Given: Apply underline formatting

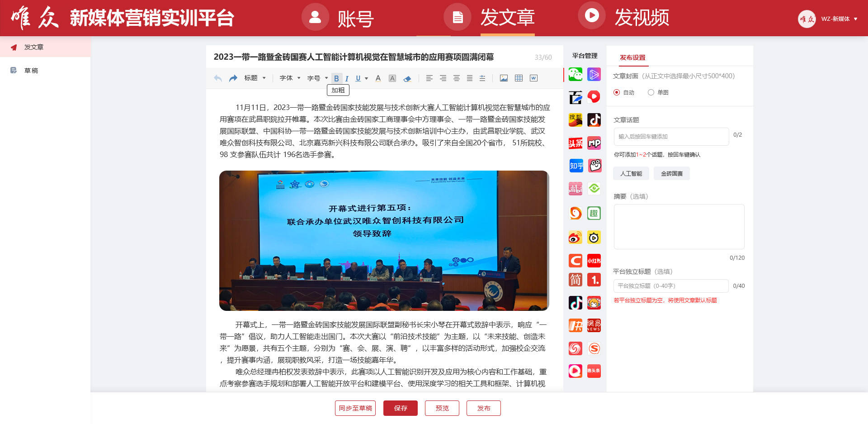Looking at the screenshot, I should [x=358, y=78].
